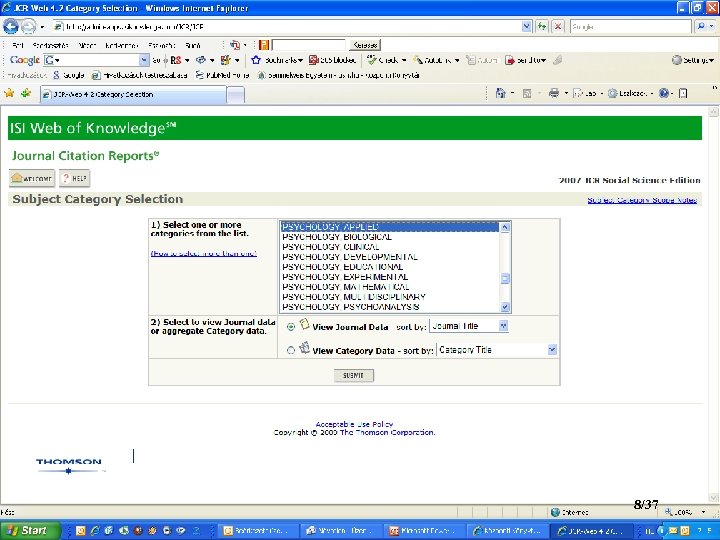Open the Subject Category Scope Notes link
This screenshot has height=540, width=720.
point(642,200)
